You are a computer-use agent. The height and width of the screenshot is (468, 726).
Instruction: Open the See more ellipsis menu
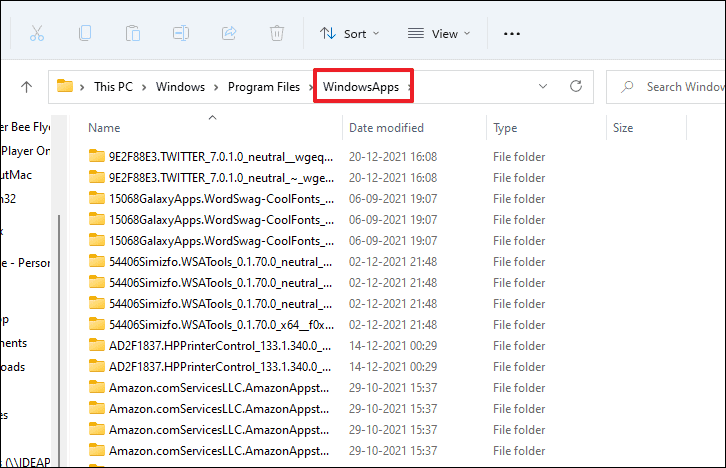[x=512, y=34]
